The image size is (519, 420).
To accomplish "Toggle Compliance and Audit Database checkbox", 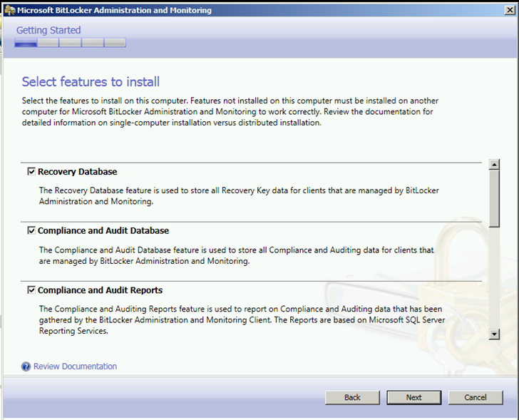I will 31,230.
